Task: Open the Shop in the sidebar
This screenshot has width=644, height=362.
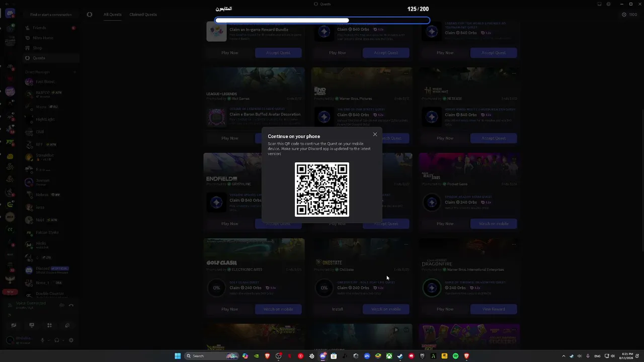Action: (51, 48)
